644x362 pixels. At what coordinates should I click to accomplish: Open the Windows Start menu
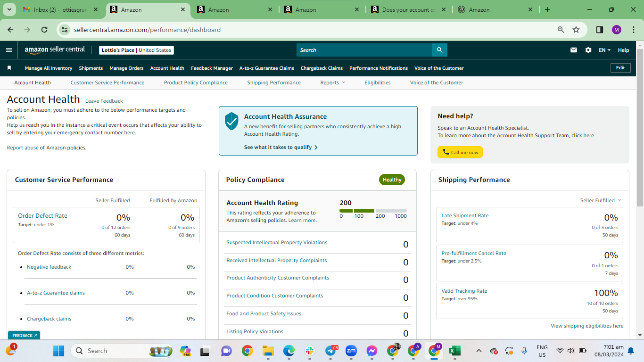pos(58,351)
